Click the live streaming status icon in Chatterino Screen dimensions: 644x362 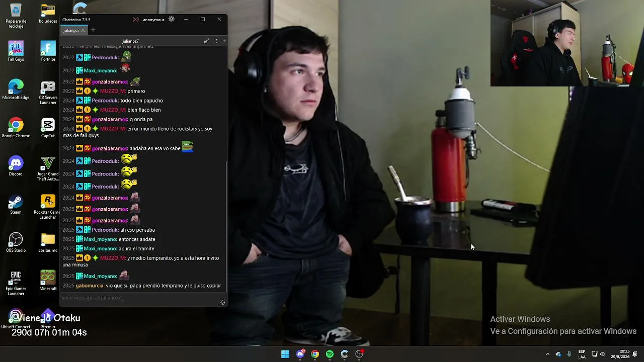(x=135, y=20)
